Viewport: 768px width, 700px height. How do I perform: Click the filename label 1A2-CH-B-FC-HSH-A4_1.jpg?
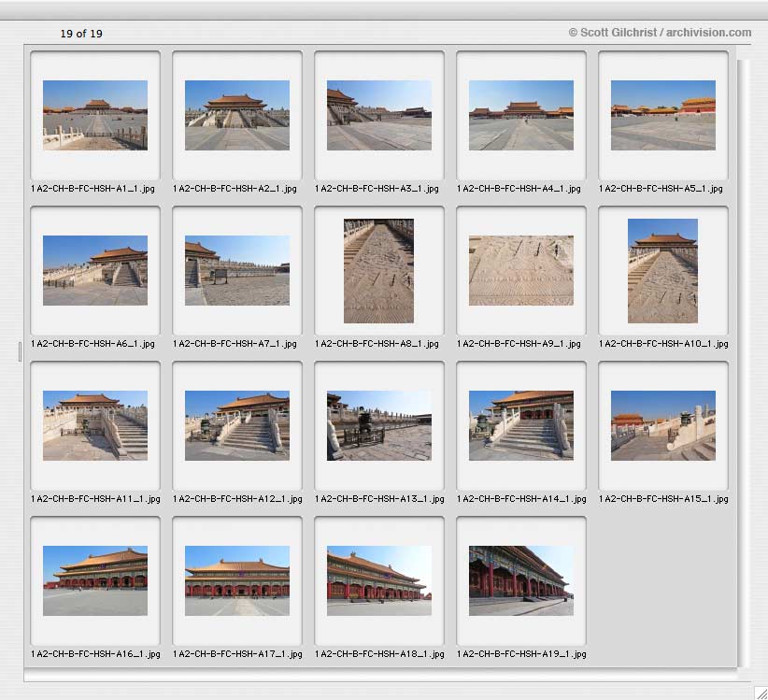(519, 189)
